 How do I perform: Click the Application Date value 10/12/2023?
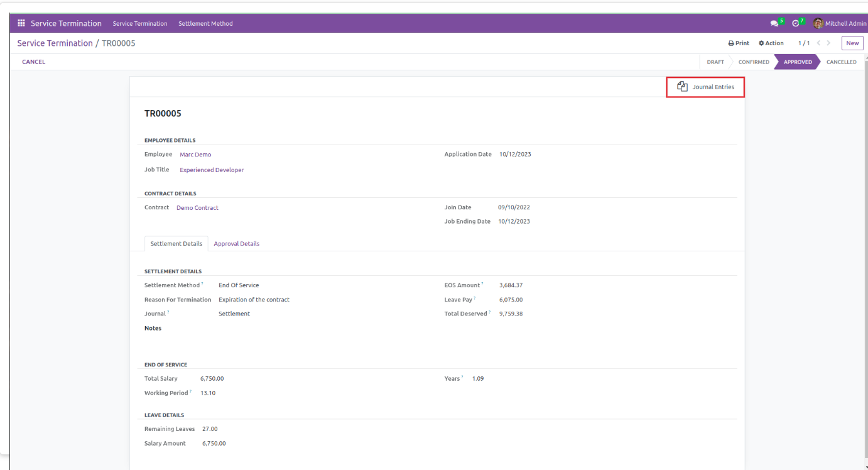pos(515,155)
